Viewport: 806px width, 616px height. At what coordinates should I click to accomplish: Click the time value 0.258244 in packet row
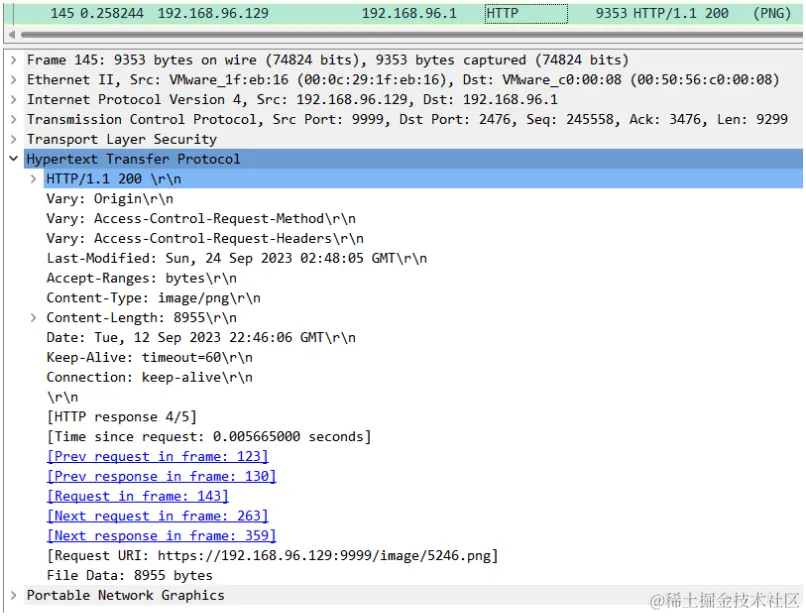(112, 13)
